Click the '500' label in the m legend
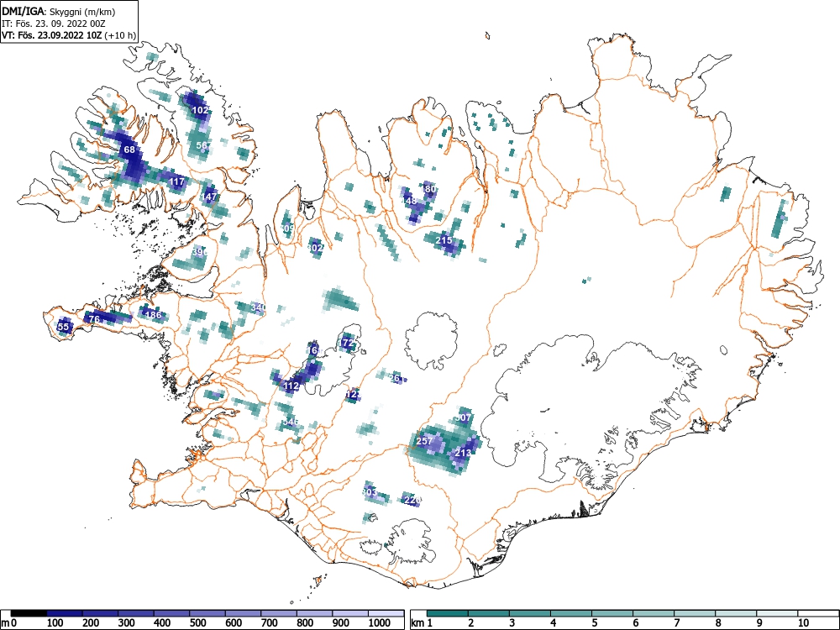Viewport: 840px width, 630px height. click(197, 622)
